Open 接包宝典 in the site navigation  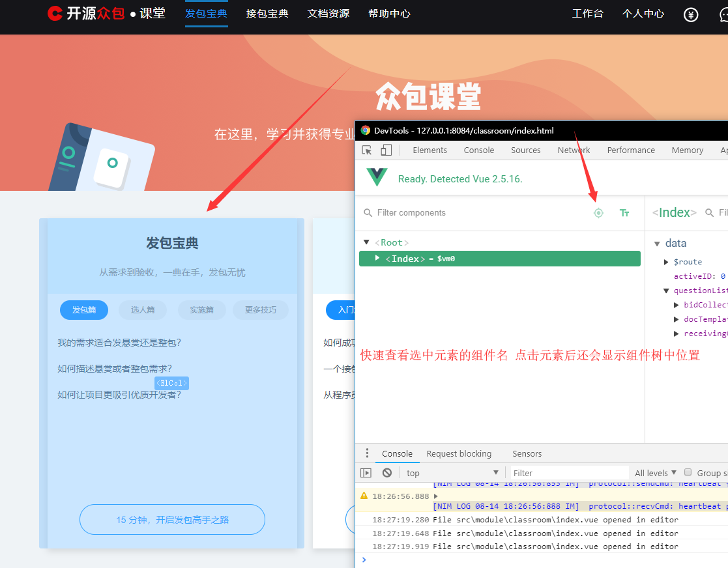(267, 14)
